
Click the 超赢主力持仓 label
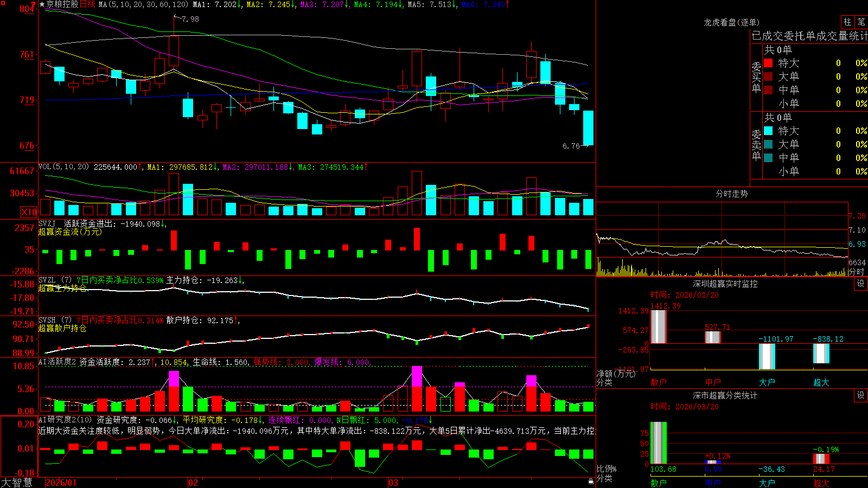62,288
